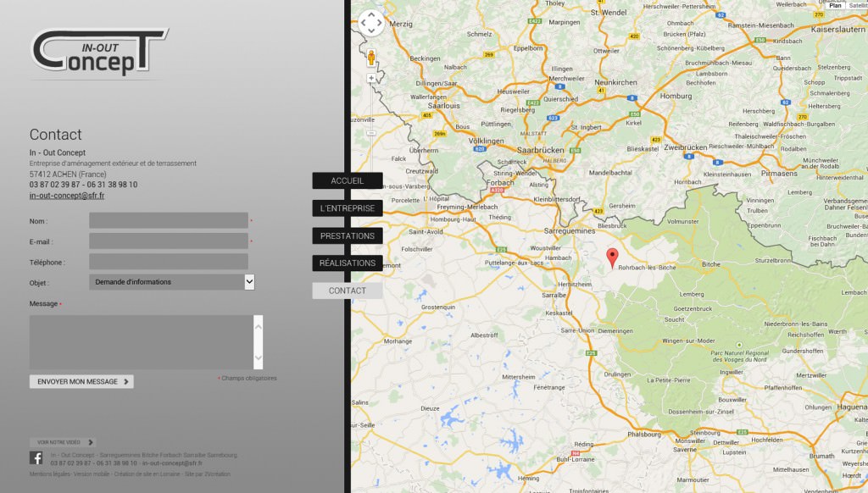Screen dimensions: 868x493
Task: Switch the map to Plan view
Action: (x=835, y=5)
